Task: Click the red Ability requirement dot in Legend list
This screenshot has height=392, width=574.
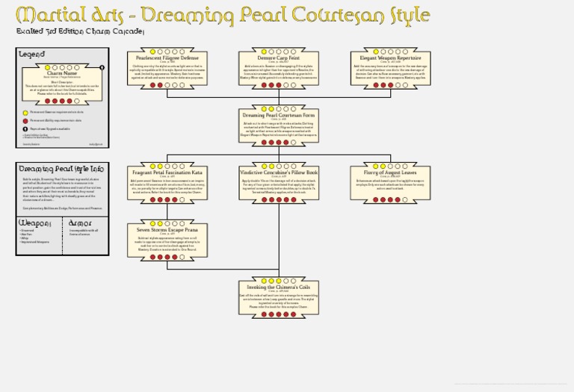Action: [x=25, y=121]
